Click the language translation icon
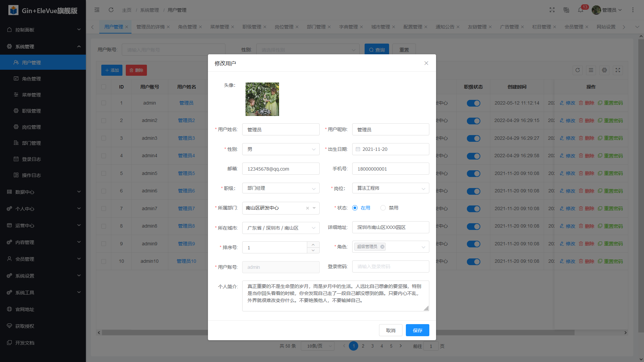This screenshot has height=362, width=644. (566, 10)
